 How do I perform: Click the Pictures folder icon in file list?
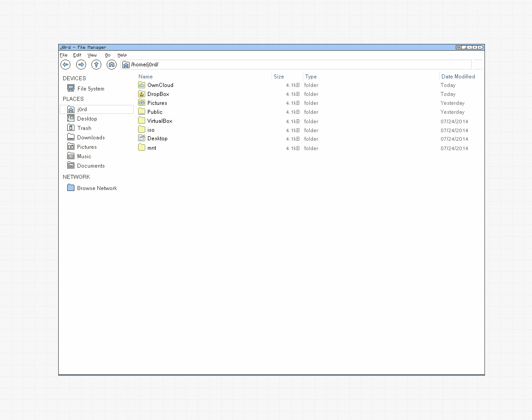[x=142, y=103]
